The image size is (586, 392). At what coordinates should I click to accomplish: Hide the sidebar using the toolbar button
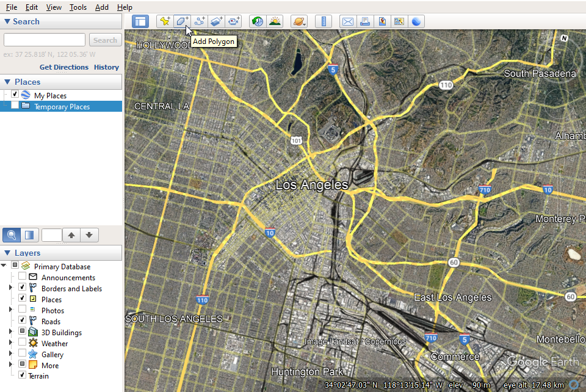tap(140, 21)
